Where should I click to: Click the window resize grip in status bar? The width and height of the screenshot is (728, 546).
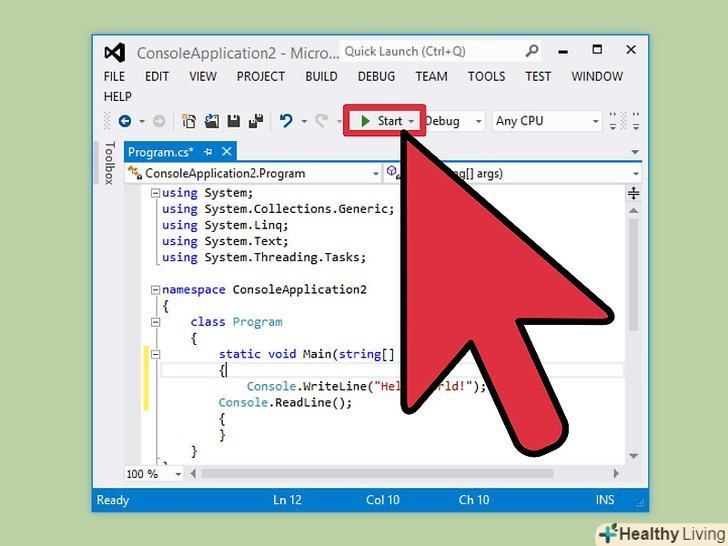(640, 503)
